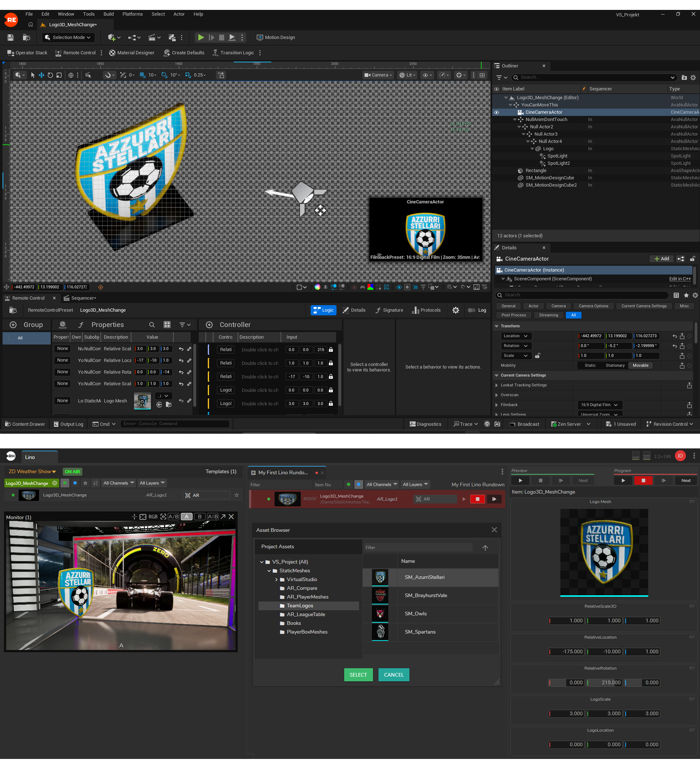The width and height of the screenshot is (700, 767).
Task: Open the Selection Mode dropdown
Action: [69, 37]
